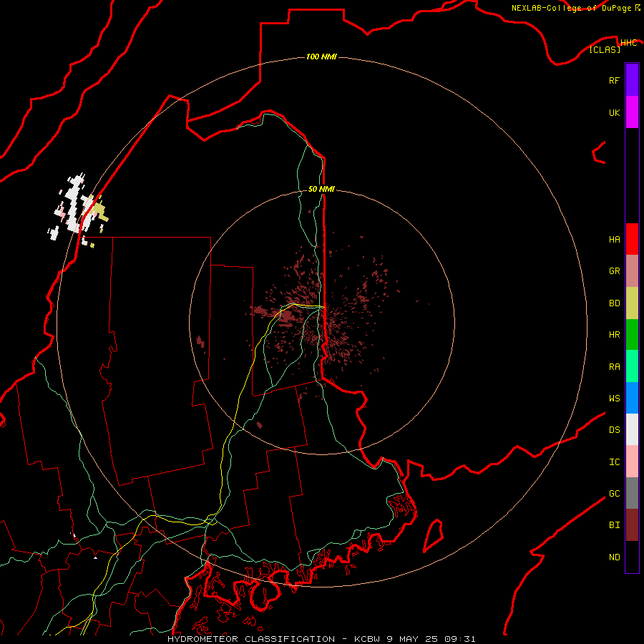
Task: Click the HA legend label
Action: coord(614,239)
